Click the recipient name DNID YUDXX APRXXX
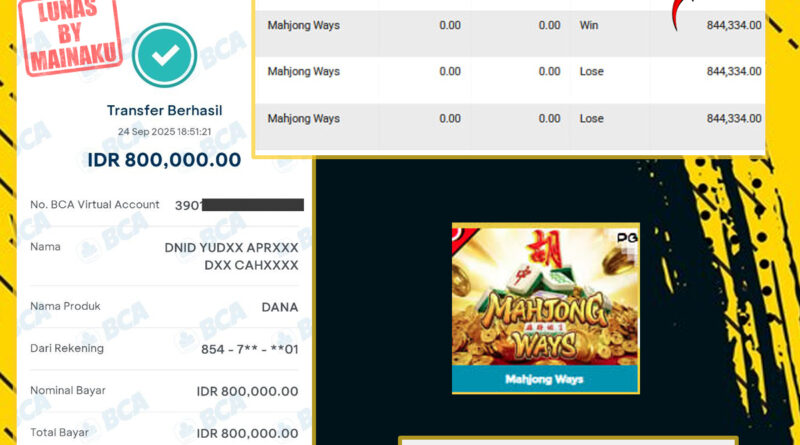Viewport: 800px width, 445px height. [231, 248]
